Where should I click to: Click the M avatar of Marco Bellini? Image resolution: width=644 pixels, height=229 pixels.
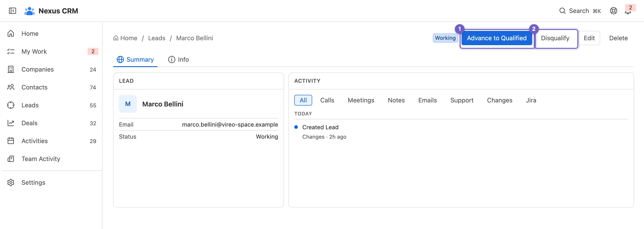[x=128, y=104]
